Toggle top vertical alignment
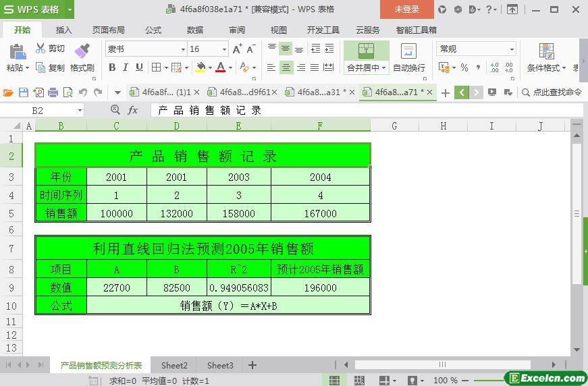Image resolution: width=588 pixels, height=386 pixels. 271,48
